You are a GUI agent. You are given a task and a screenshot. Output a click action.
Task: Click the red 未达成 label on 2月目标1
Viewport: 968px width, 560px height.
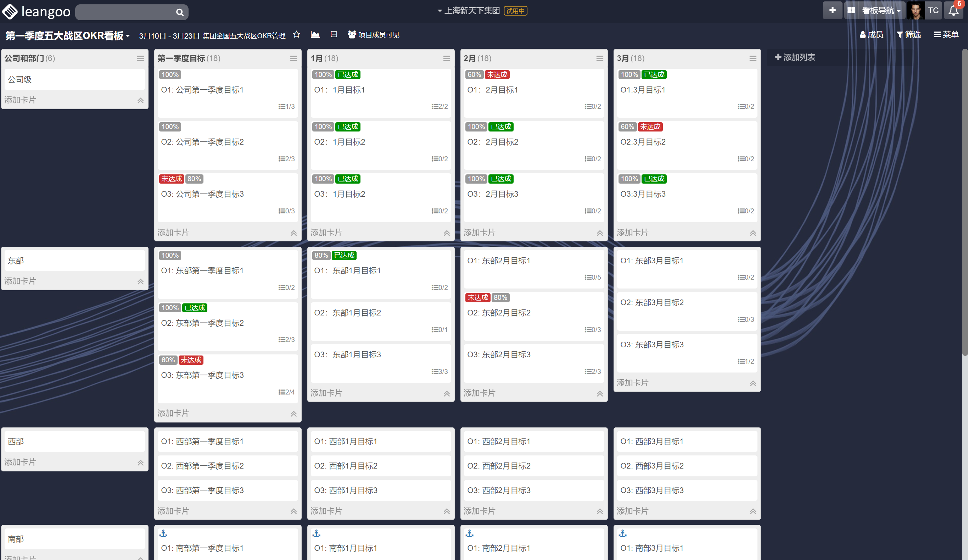[497, 74]
